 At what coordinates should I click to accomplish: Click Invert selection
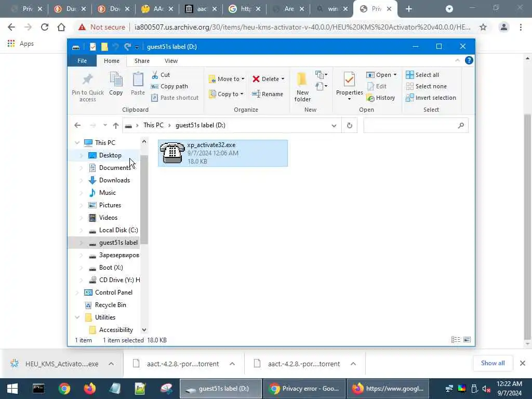pyautogui.click(x=431, y=98)
